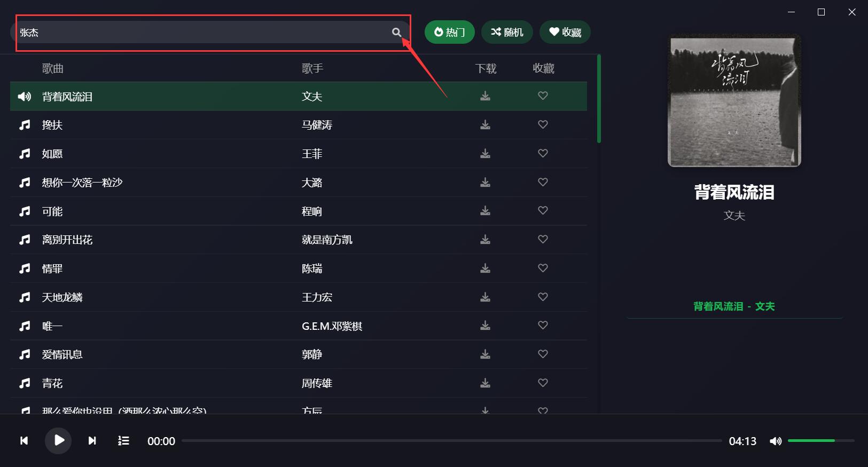Click the download icon for 背着风流泪

click(x=486, y=96)
